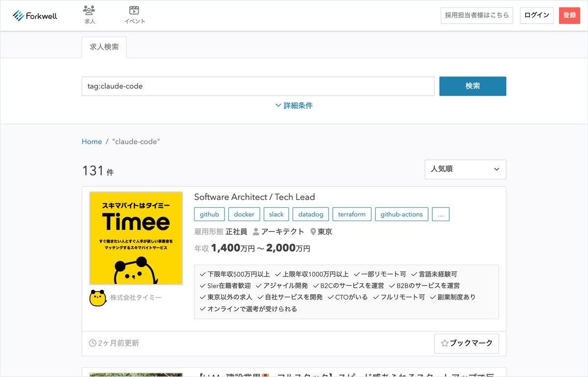Image resolution: width=588 pixels, height=377 pixels.
Task: Click the アジャイル開発 feature text
Action: point(286,285)
